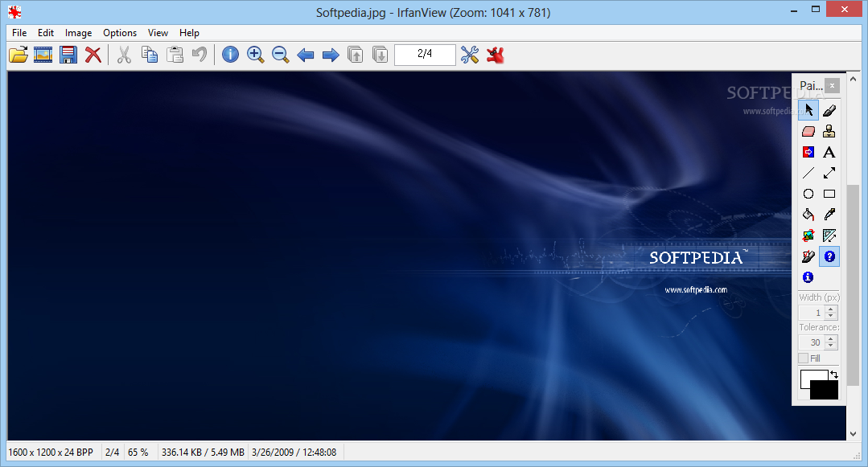Zoom out with the magnifier minus icon
868x467 pixels.
(x=281, y=55)
